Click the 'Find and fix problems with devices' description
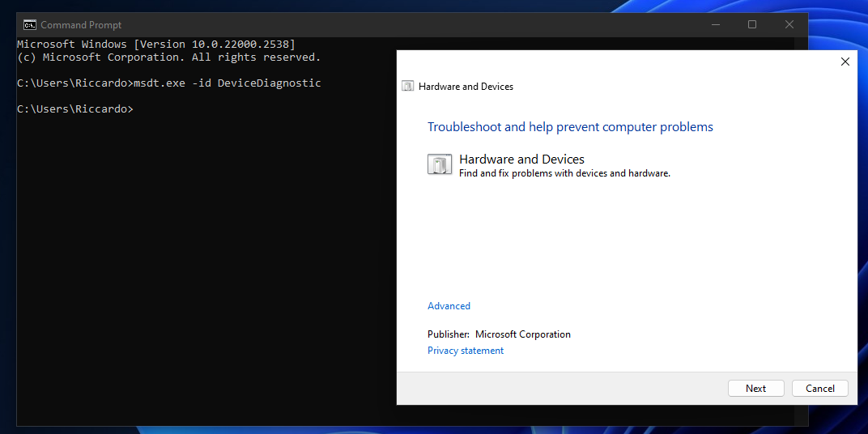 pos(564,173)
